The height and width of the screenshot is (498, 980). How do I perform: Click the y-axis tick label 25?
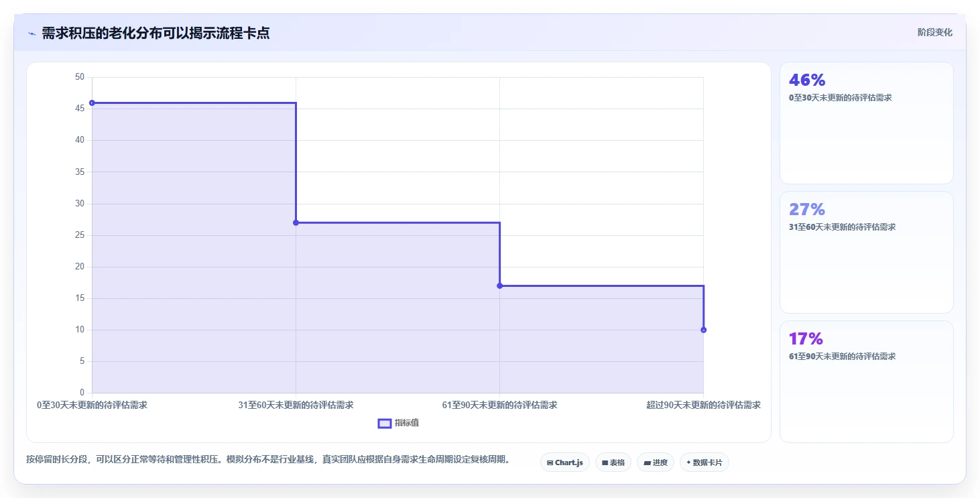pos(79,235)
